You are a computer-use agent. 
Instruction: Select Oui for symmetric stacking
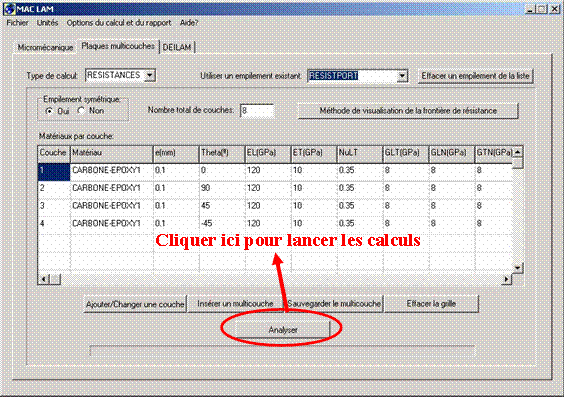click(x=49, y=111)
